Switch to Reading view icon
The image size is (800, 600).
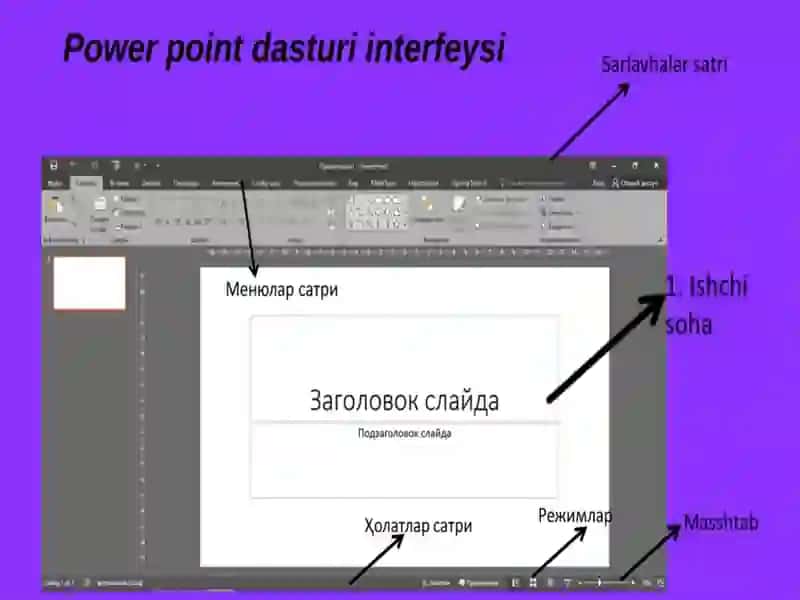[550, 583]
